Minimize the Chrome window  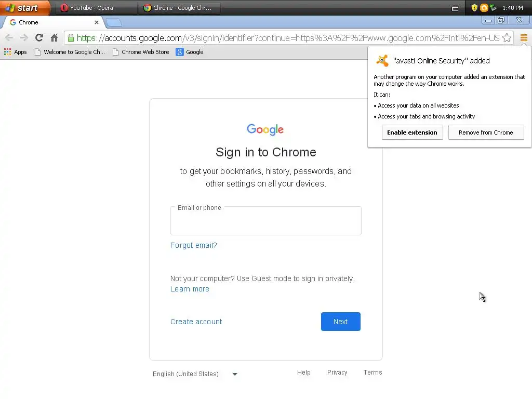pyautogui.click(x=488, y=20)
